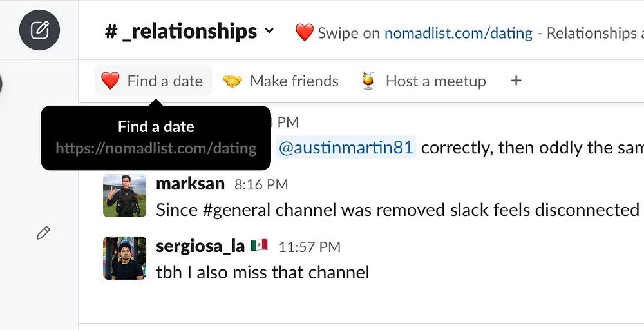The image size is (644, 330).
Task: Click the sergiosa_la username
Action: point(200,246)
